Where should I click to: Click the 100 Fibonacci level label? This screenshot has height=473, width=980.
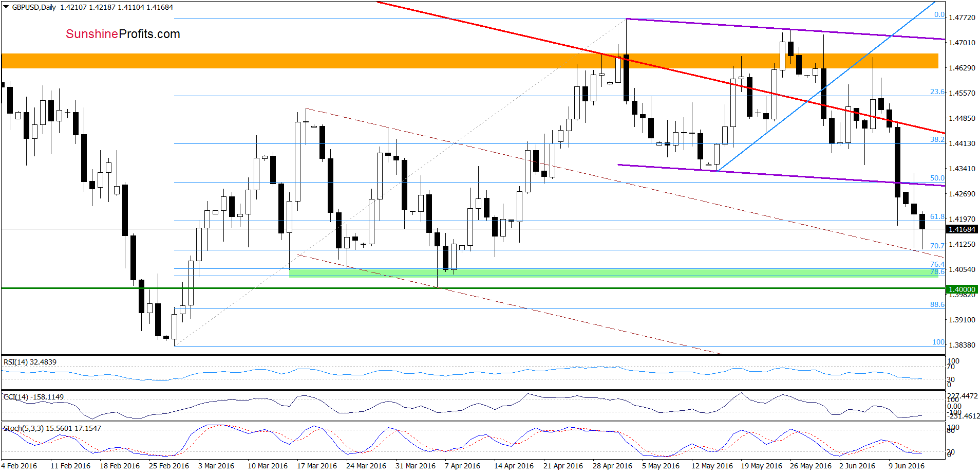[x=938, y=342]
